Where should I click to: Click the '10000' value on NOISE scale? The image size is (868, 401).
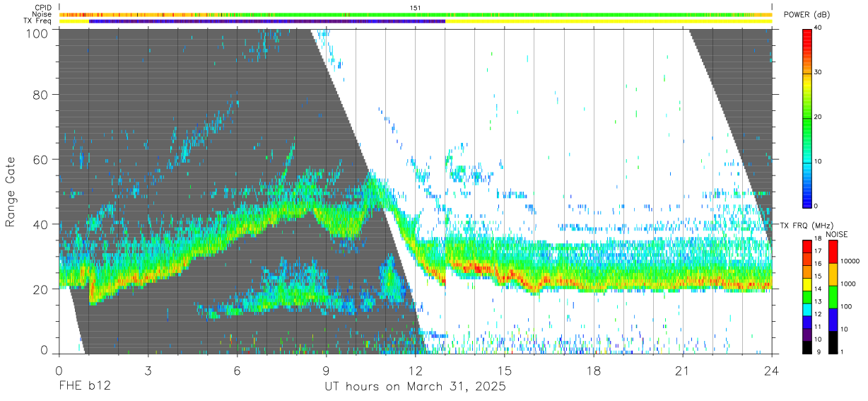pos(850,261)
